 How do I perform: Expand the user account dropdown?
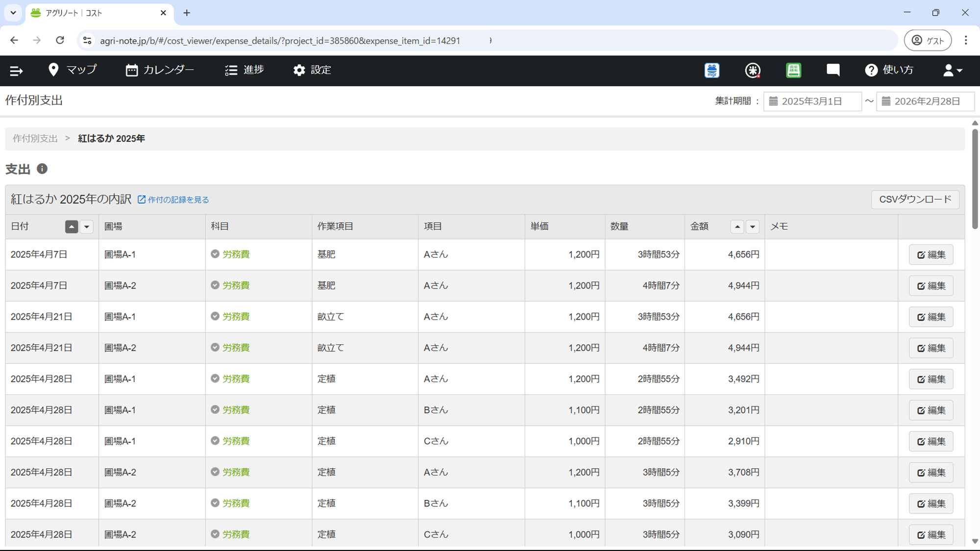[x=953, y=71]
